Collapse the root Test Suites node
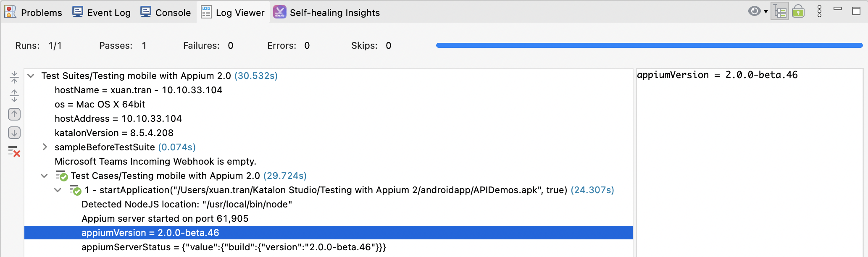868x257 pixels. (x=31, y=76)
